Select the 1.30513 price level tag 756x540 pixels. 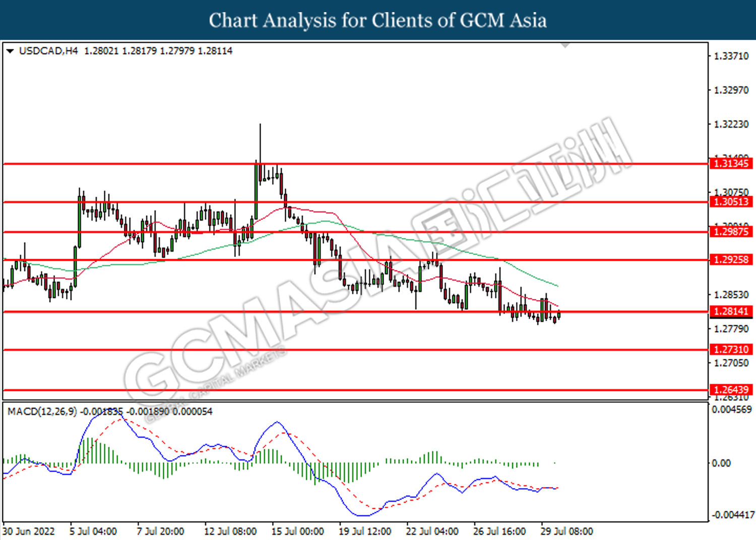(x=731, y=202)
